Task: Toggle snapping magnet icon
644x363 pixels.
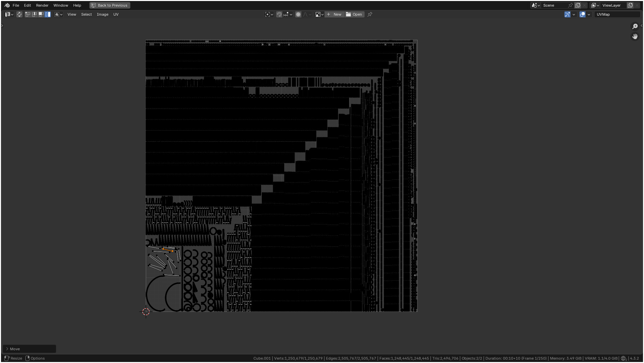Action: 279,14
